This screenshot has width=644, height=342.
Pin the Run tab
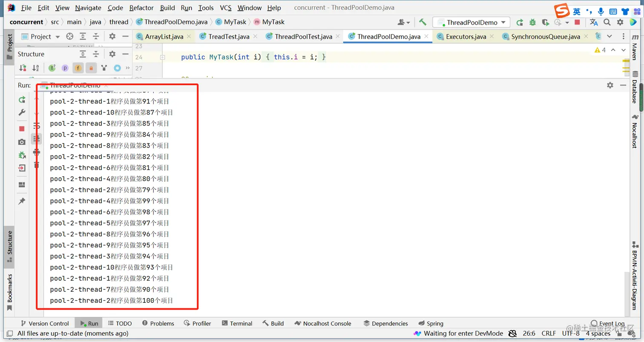coord(22,201)
